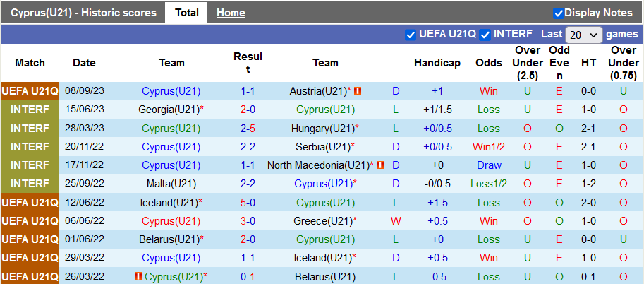Click the 2-2 result against Serbia(U21)

[248, 147]
